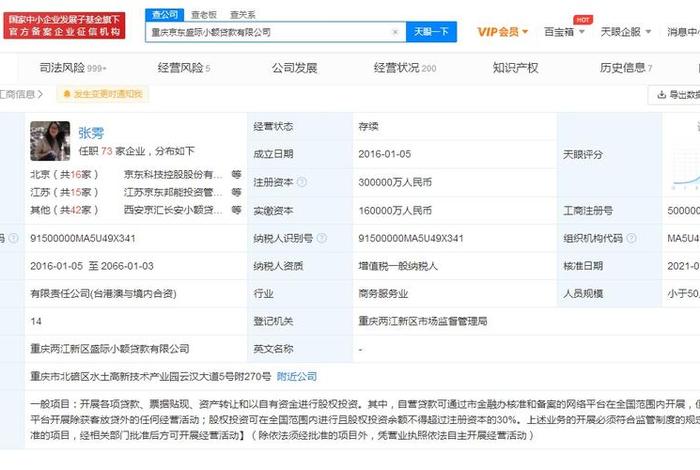700x470 pixels.
Task: Open the 消息中心 menu
Action: (x=683, y=32)
